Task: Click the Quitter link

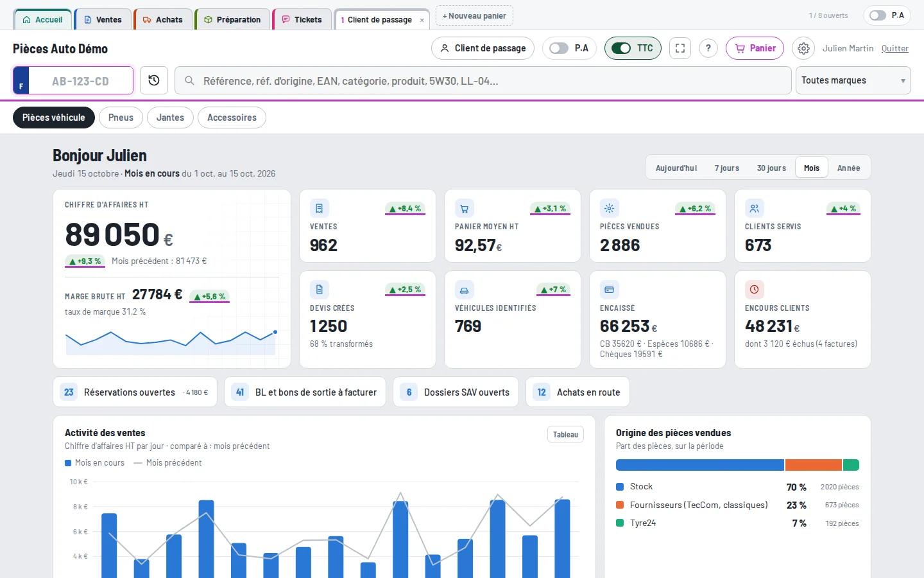Action: coord(894,48)
